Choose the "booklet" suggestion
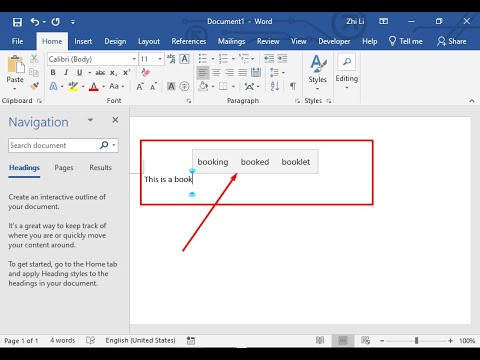This screenshot has width=480, height=360. [x=296, y=162]
